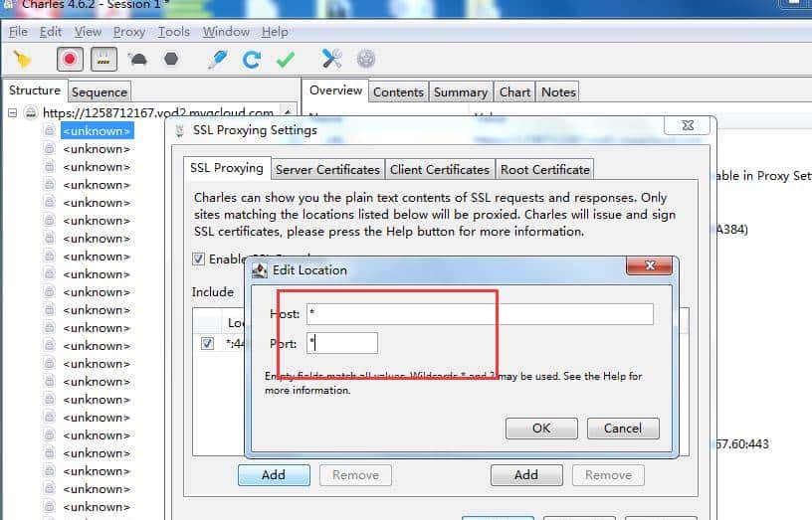This screenshot has height=520, width=812.
Task: Switch to the Sequence tab
Action: (x=100, y=92)
